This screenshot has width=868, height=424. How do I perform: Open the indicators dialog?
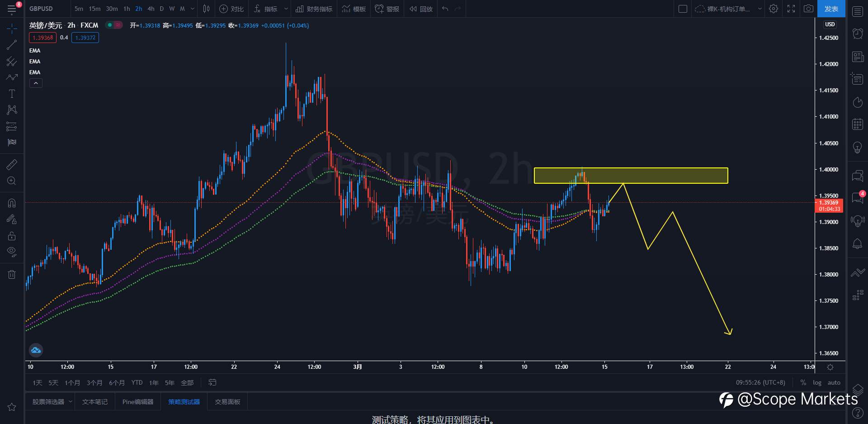[266, 9]
